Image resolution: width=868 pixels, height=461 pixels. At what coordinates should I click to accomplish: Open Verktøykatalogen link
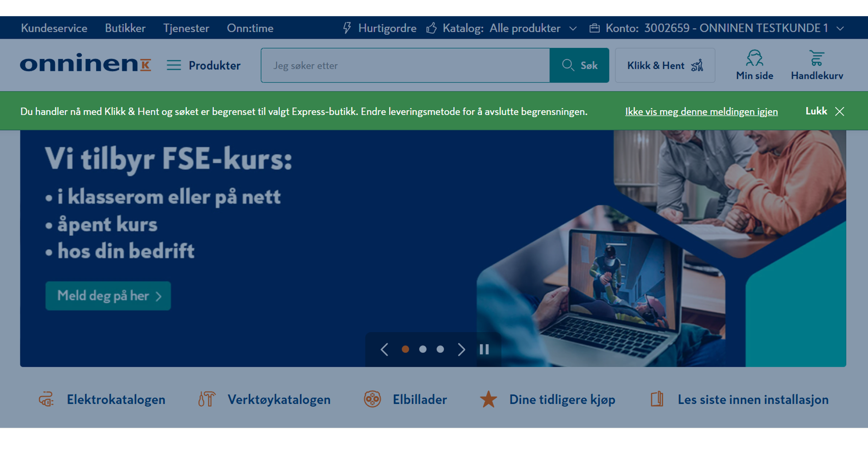point(279,399)
